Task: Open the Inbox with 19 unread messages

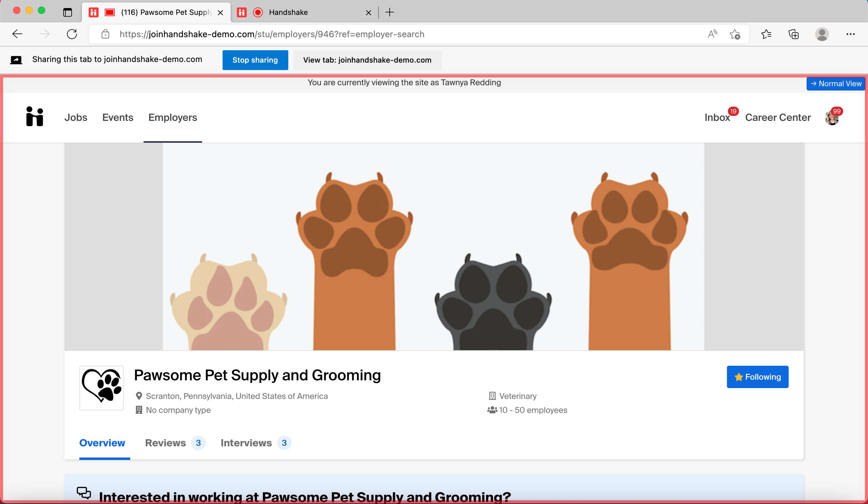Action: click(x=717, y=117)
